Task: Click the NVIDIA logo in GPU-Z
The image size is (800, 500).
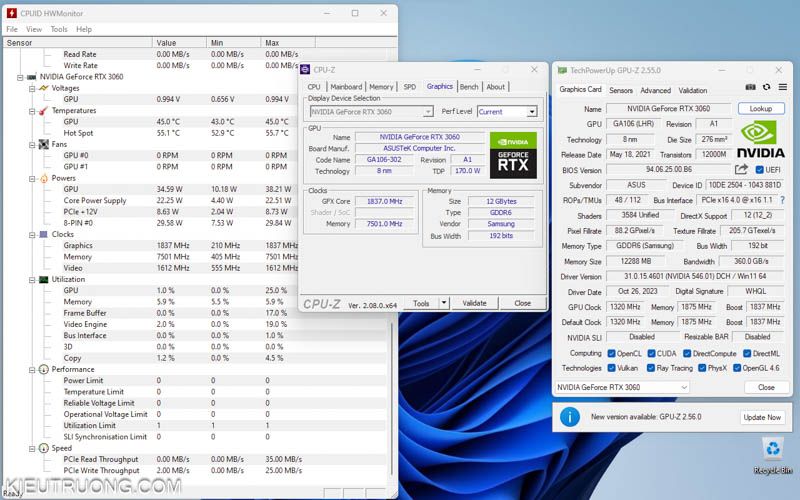Action: 760,139
